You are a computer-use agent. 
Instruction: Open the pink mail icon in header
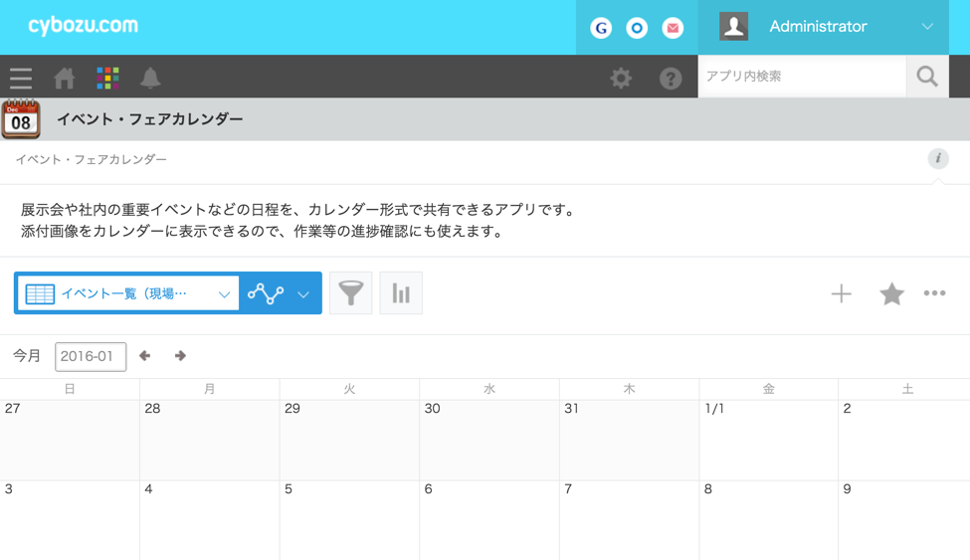674,28
